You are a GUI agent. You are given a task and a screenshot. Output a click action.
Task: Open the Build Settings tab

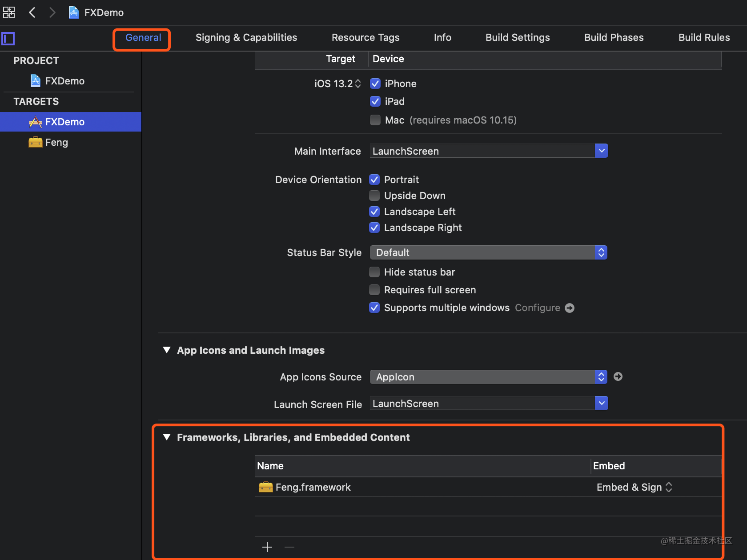coord(518,38)
